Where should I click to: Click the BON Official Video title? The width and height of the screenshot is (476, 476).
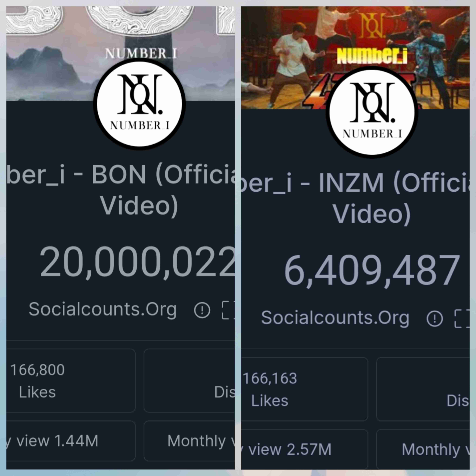tap(121, 190)
